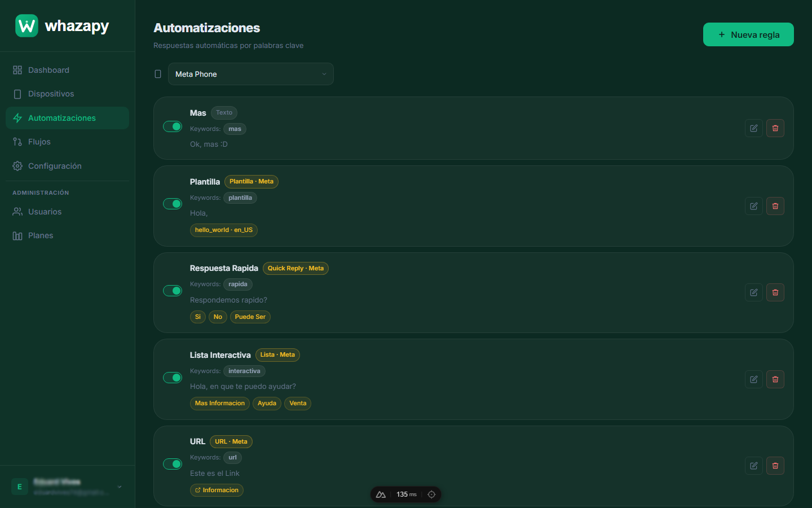Click the Nuxt devtools logo icon
The image size is (812, 508).
coord(381,494)
